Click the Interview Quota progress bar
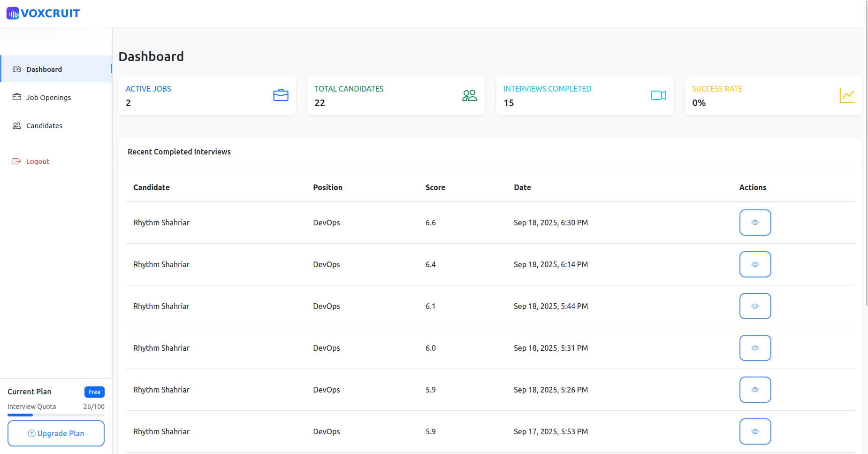 (56, 415)
